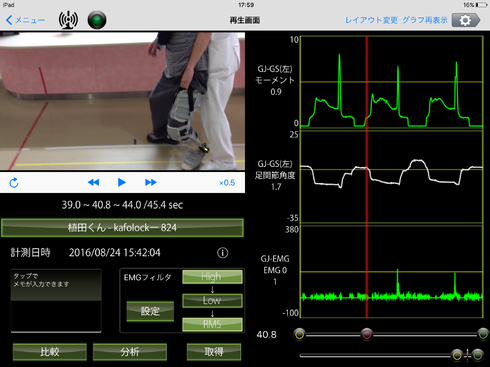Tap the 17:59 clock in status bar

(x=246, y=5)
